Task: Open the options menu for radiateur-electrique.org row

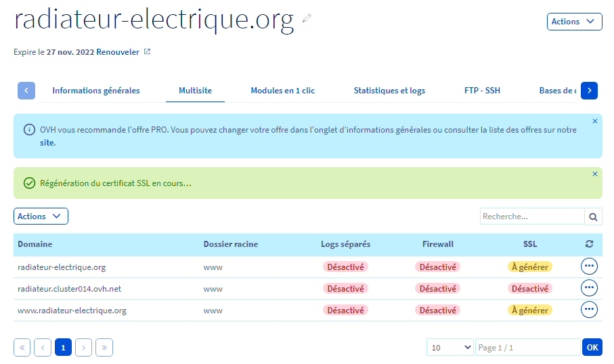Action: click(589, 267)
